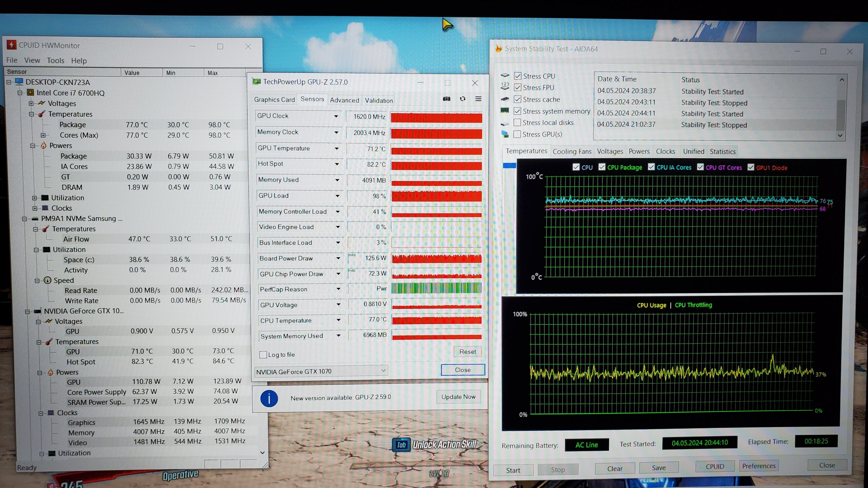
Task: Click the GPU-Z screenshot camera icon
Action: [x=447, y=99]
